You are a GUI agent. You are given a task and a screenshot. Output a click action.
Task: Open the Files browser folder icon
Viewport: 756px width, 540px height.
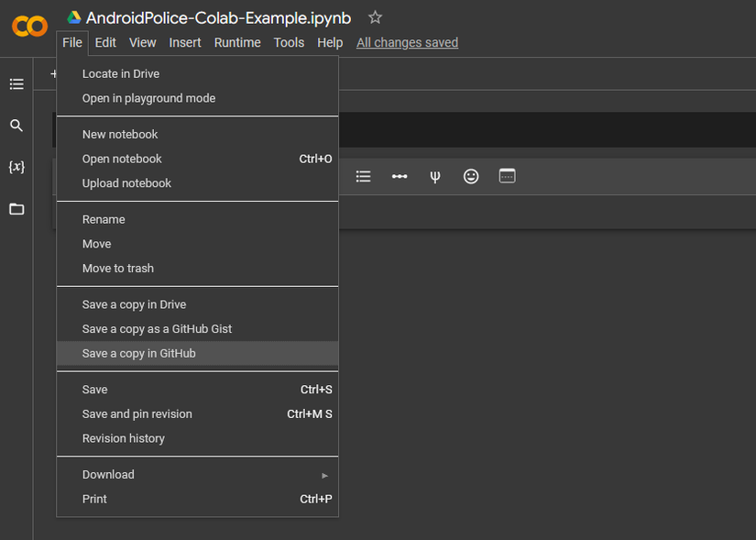coord(16,209)
